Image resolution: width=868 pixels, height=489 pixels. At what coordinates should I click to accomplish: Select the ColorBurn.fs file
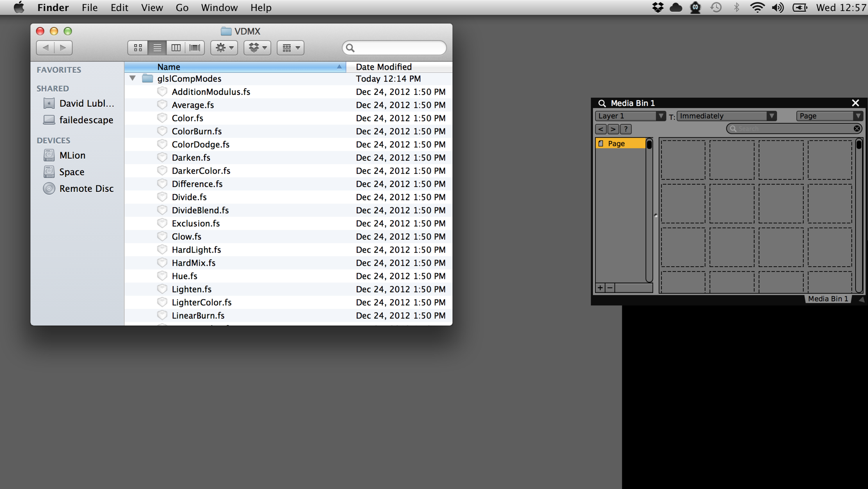click(x=288, y=131)
